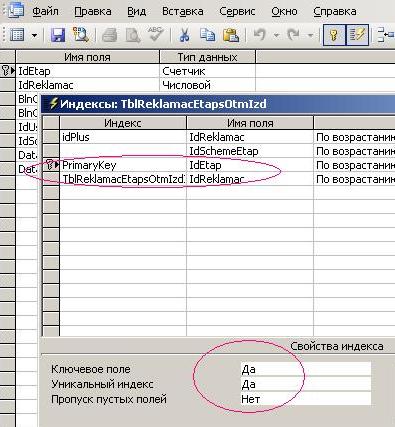This screenshot has height=427, width=395.
Task: Click the Ключевое поле value field
Action: click(x=305, y=369)
